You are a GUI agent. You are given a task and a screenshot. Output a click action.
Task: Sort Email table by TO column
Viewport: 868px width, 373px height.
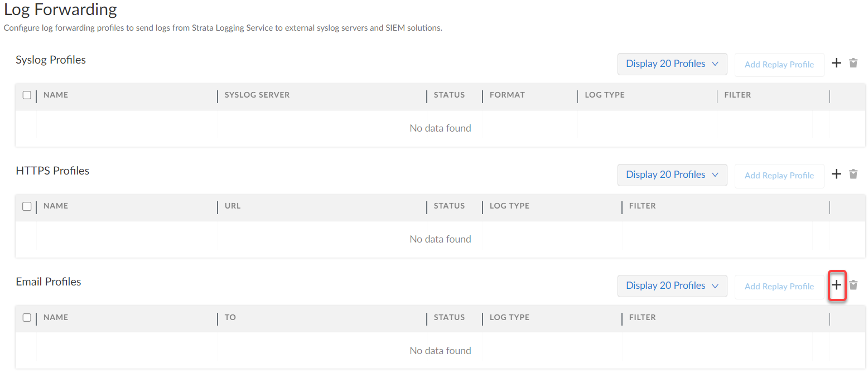pos(230,317)
